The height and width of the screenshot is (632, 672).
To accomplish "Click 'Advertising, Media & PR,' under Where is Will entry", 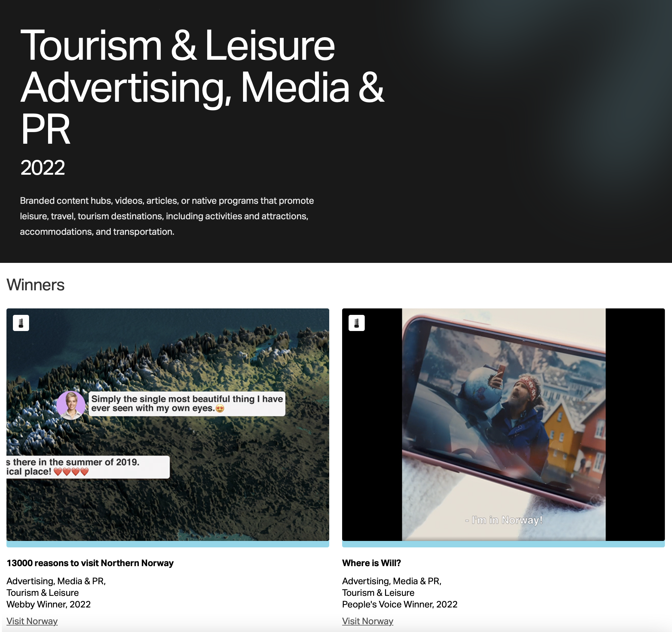I will pos(392,581).
